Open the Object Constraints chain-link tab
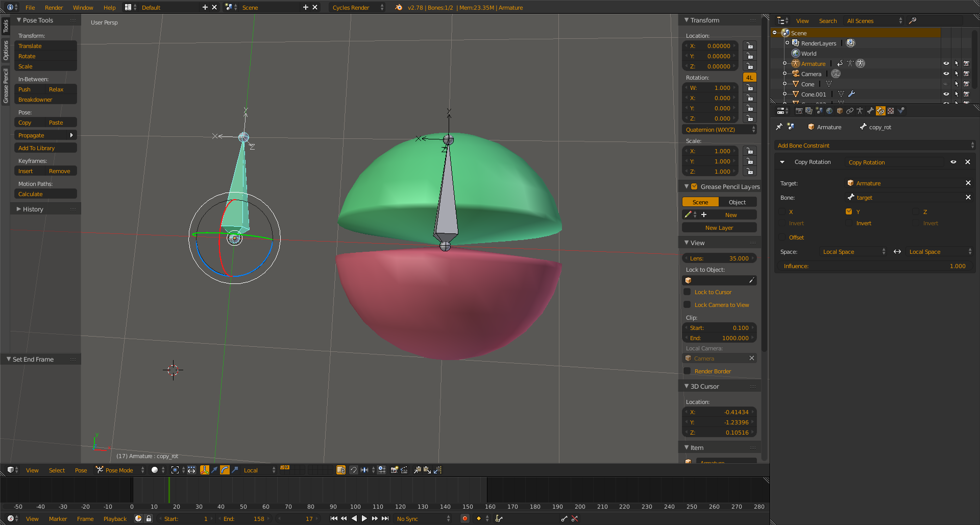Viewport: 980px width, 525px height. point(850,111)
